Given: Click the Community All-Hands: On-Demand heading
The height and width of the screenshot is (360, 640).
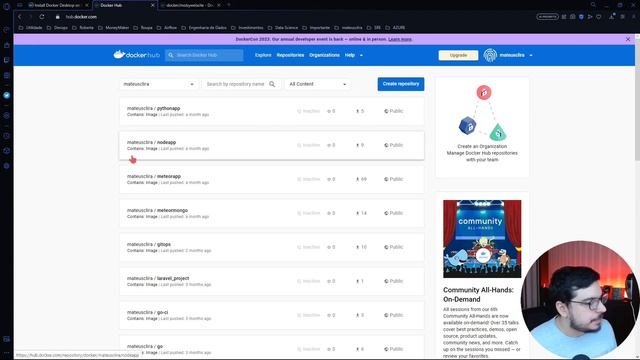Looking at the screenshot, I should 478,294.
